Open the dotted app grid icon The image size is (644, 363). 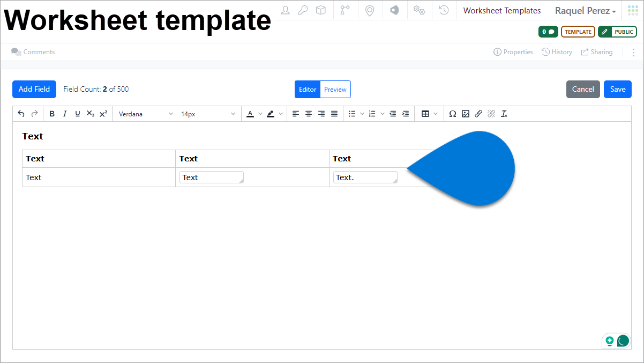(x=633, y=10)
